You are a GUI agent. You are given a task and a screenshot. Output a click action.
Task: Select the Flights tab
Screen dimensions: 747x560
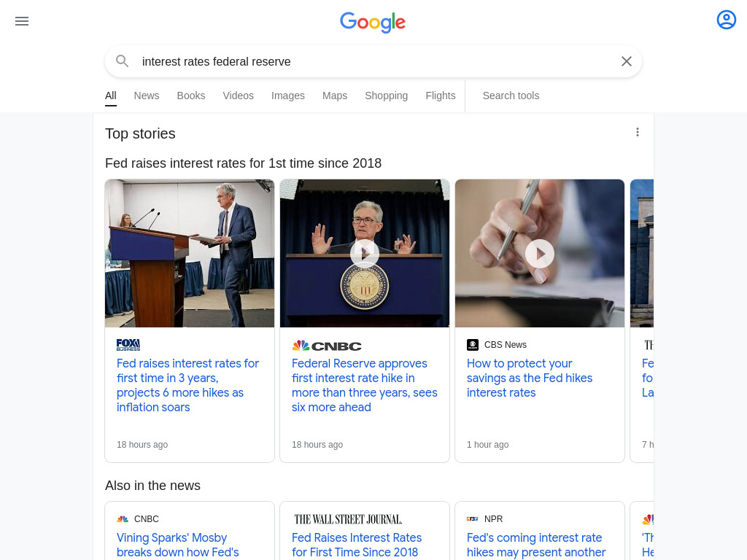[440, 96]
